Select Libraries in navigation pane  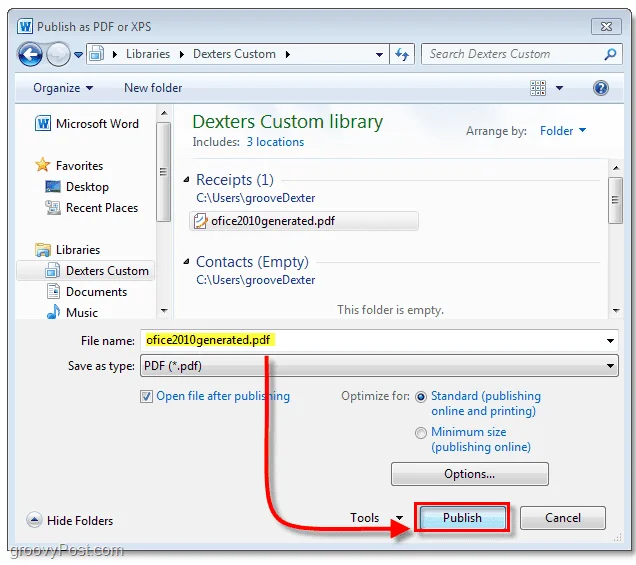tap(67, 249)
